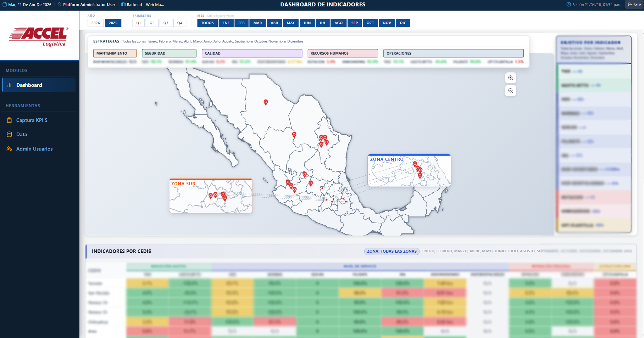This screenshot has width=644, height=338.
Task: Click the lone map pin west of the Monterrey cluster
Action: [294, 134]
